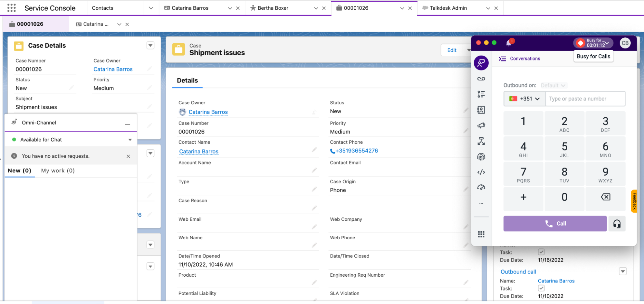
Task: Click the Edit button
Action: click(x=452, y=50)
